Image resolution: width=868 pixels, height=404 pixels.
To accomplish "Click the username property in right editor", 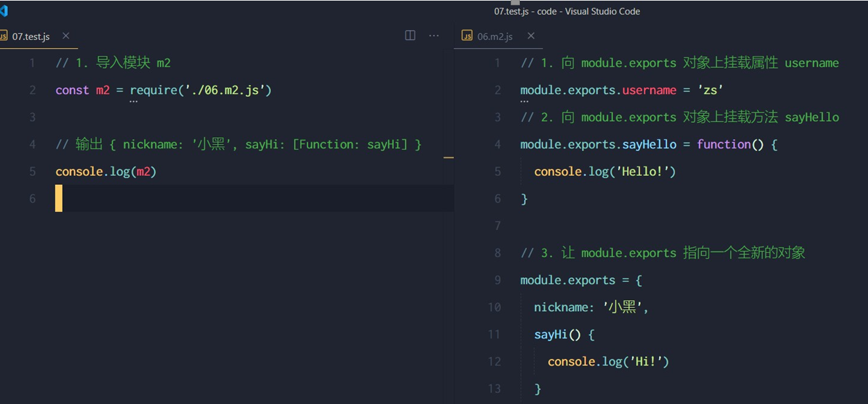I will (x=649, y=90).
